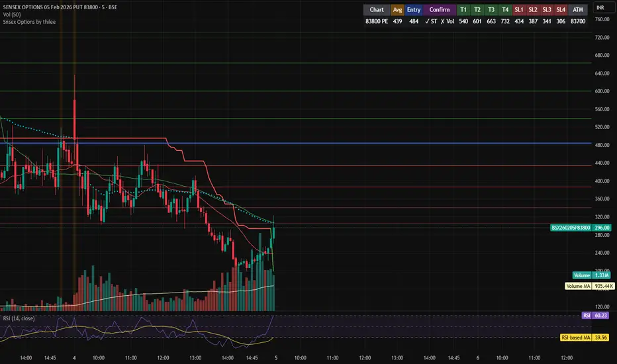This screenshot has height=364, width=617.
Task: Select the Vol (50) indicator legend
Action: 12,15
